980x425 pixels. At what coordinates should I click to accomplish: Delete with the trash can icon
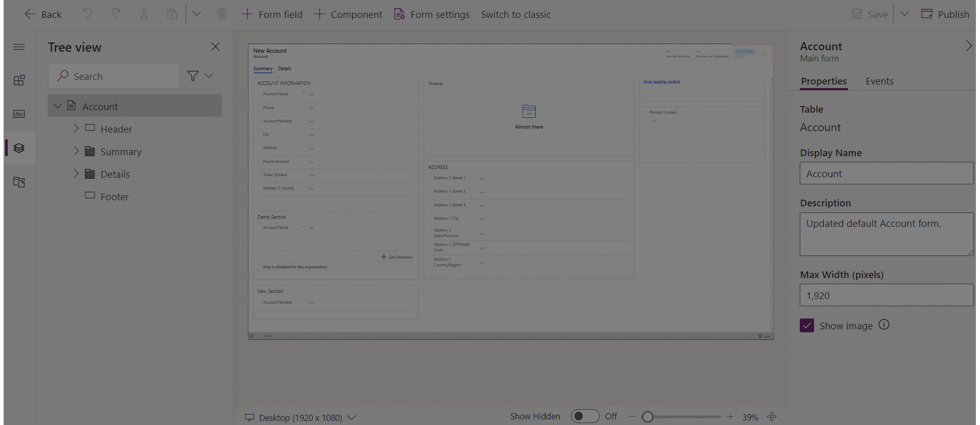pyautogui.click(x=222, y=14)
